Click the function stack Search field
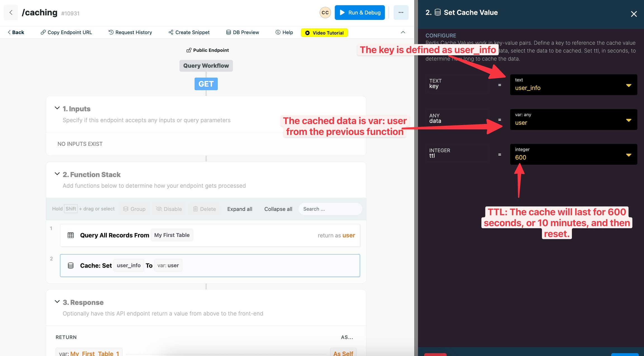The width and height of the screenshot is (644, 356). pos(330,209)
